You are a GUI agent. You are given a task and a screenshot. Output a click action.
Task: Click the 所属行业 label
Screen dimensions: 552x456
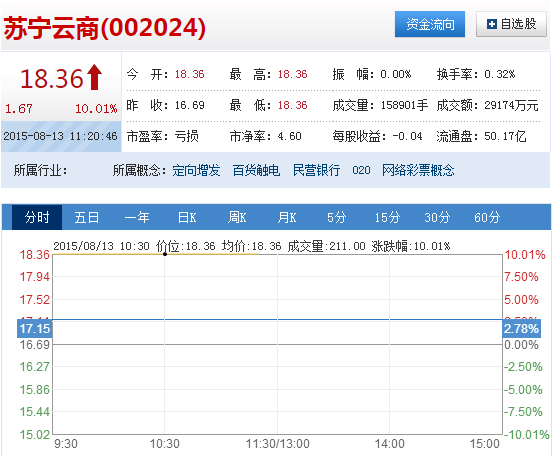point(40,170)
